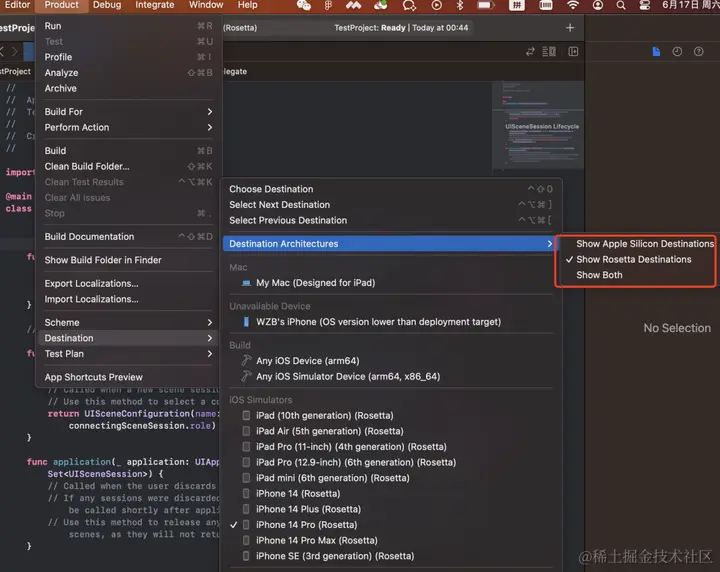Toggle Show Rosetta Destinations option

click(x=636, y=259)
